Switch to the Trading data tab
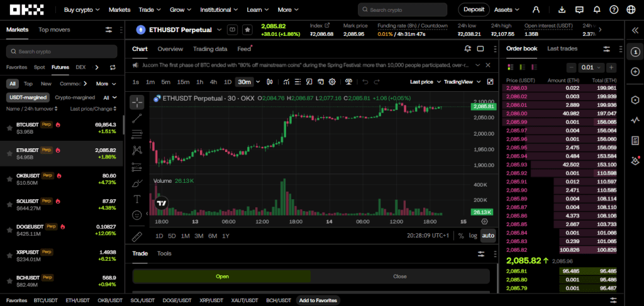 tap(210, 49)
